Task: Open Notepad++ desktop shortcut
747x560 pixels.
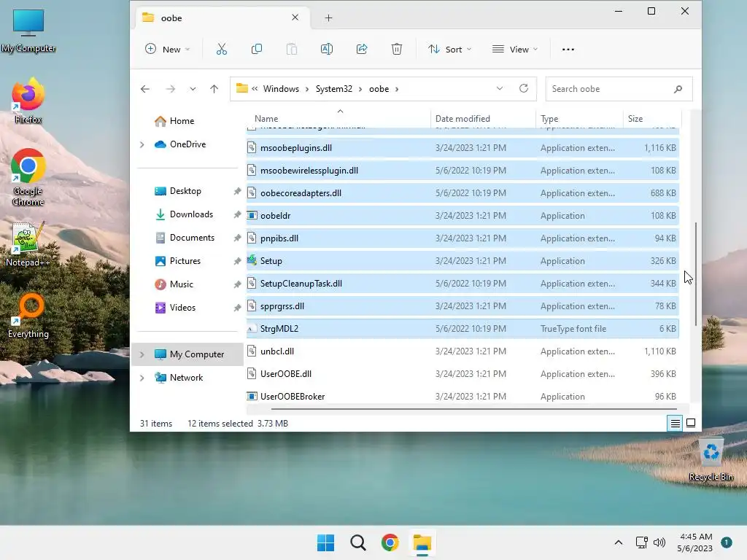Action: tap(28, 244)
